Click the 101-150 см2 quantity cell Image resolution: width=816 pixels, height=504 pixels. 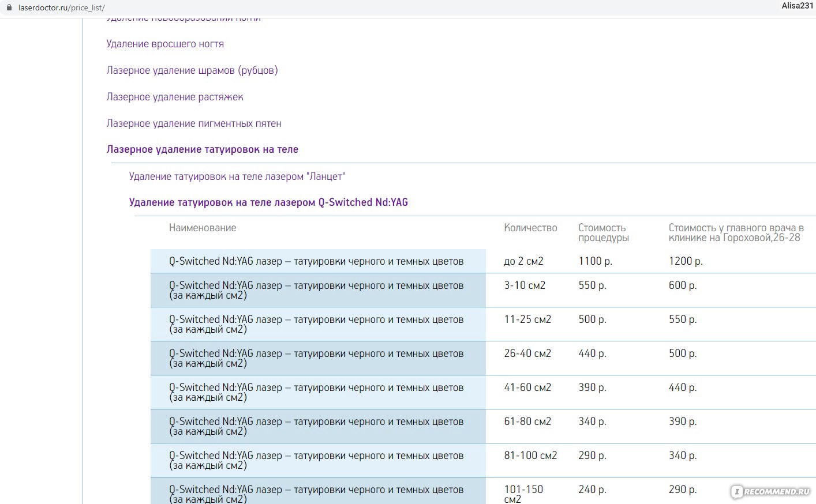(x=523, y=494)
